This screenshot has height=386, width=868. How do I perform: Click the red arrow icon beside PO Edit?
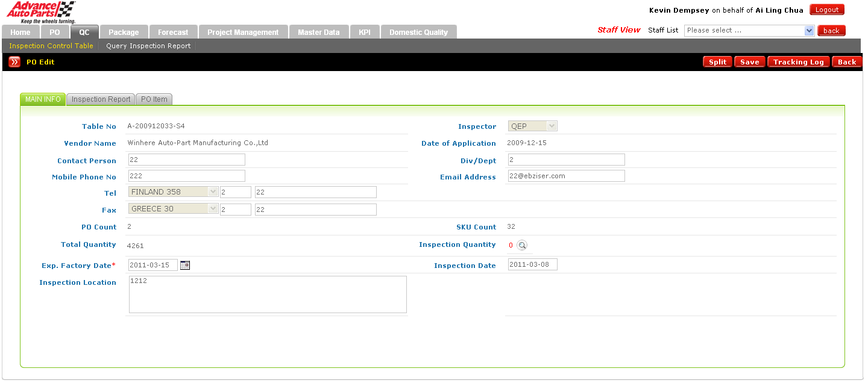pyautogui.click(x=14, y=62)
